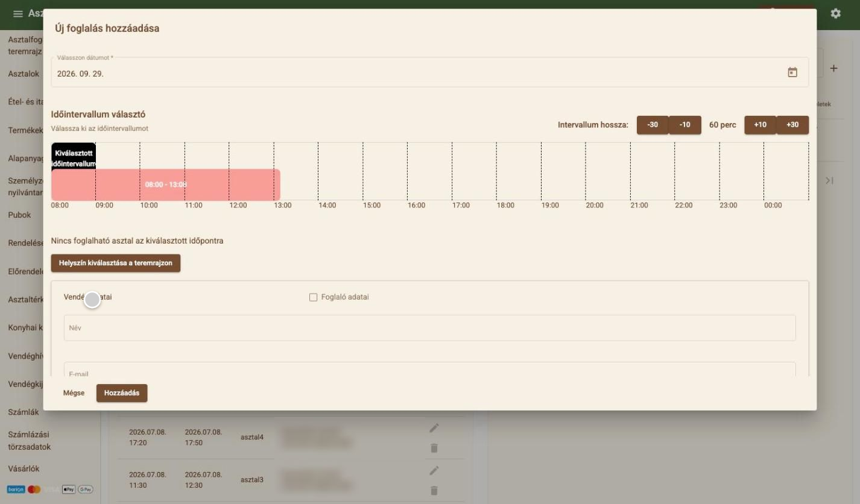Decrease interval length by 10 minutes
The width and height of the screenshot is (860, 504).
tap(685, 125)
